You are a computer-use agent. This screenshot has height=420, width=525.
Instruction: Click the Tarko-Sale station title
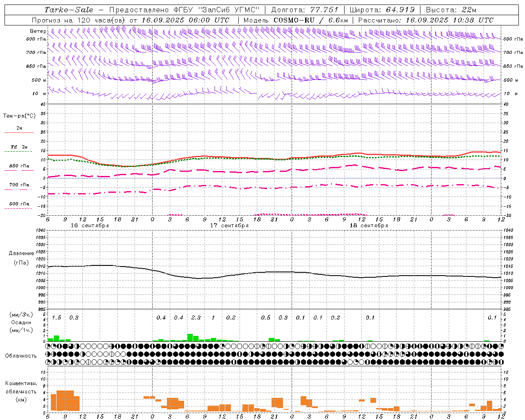(69, 10)
